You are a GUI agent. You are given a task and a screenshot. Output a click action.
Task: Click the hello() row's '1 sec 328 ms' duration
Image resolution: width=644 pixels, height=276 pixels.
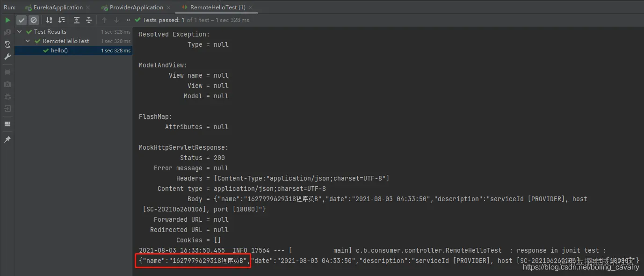tap(116, 51)
